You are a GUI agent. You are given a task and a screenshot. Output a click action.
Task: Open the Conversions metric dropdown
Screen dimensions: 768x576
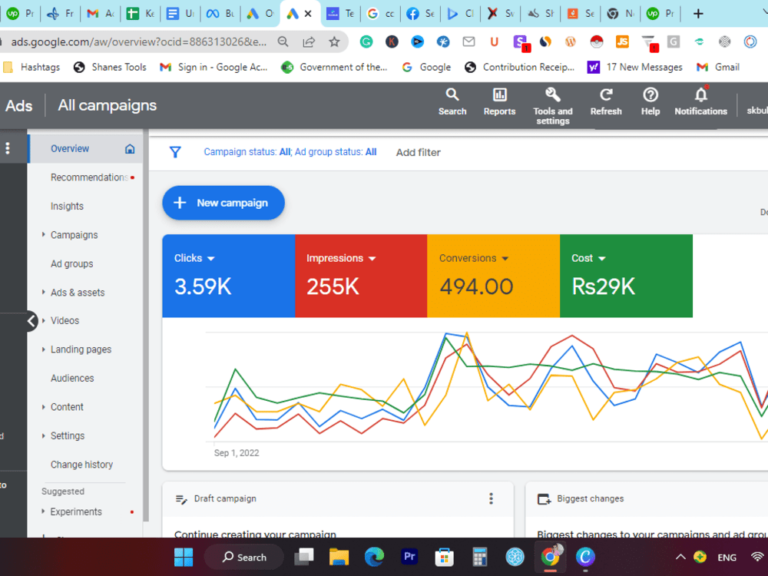tap(505, 259)
